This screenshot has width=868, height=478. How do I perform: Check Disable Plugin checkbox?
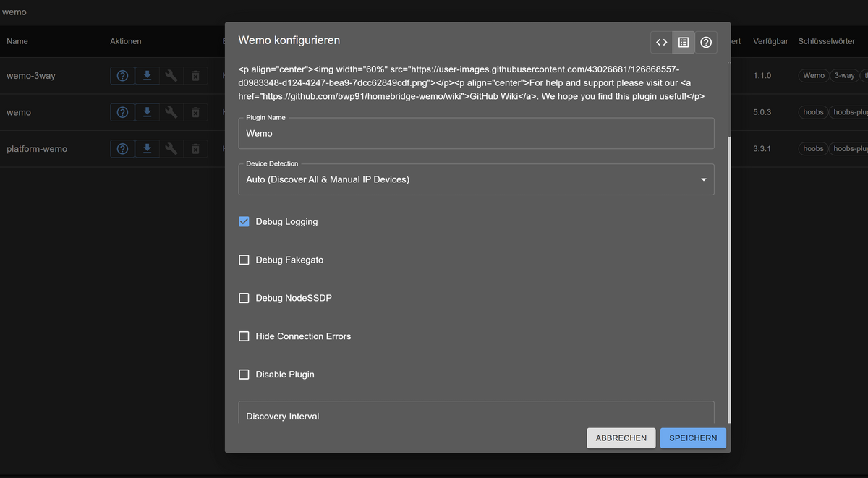244,375
